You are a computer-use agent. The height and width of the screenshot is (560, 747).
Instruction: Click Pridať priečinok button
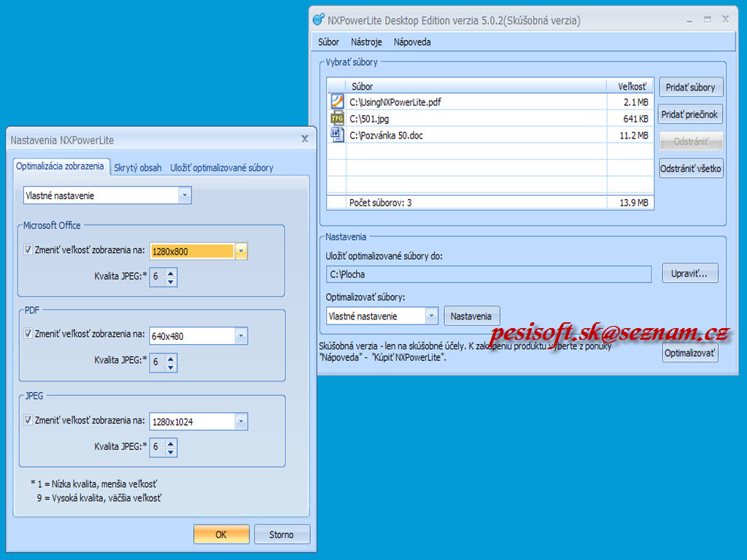(690, 114)
